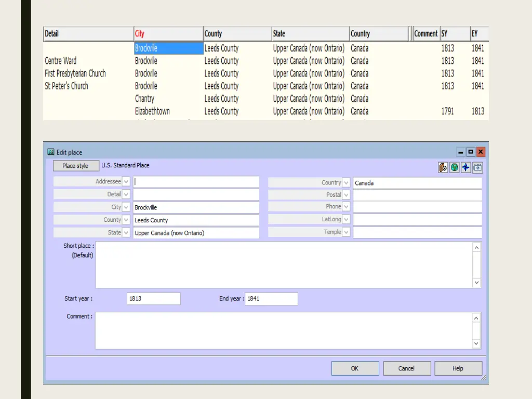Open the Country label dropdown arrow
The height and width of the screenshot is (399, 532).
tap(346, 182)
